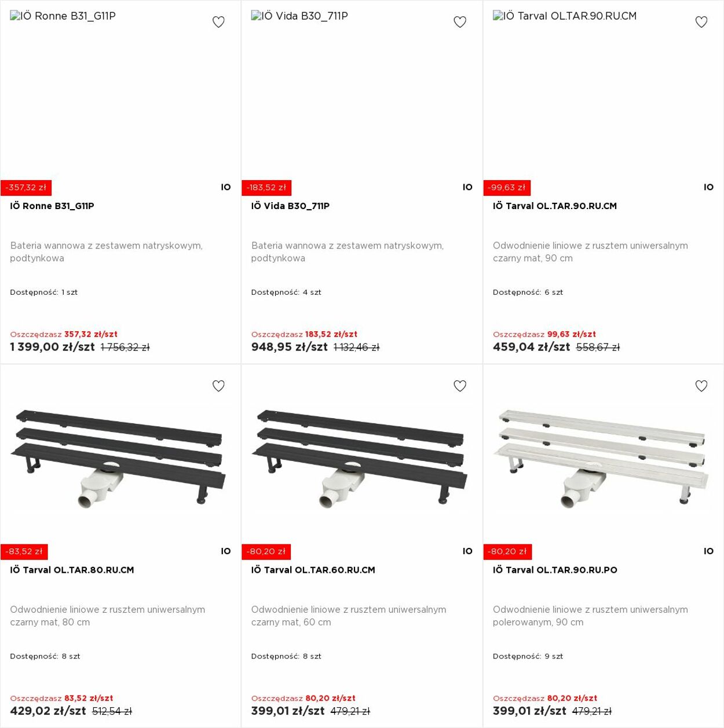Open the IÖ Tarval OL.TAR.60.RU.CM title link
Viewport: 724px width, 728px height.
313,570
